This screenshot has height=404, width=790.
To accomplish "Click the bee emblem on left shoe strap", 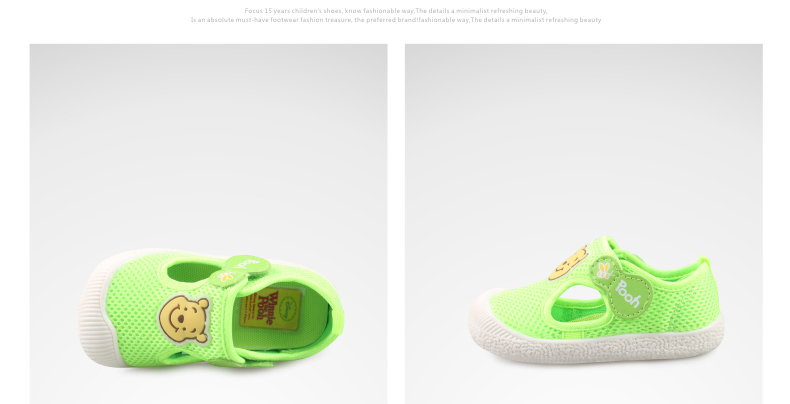I will coord(227,277).
